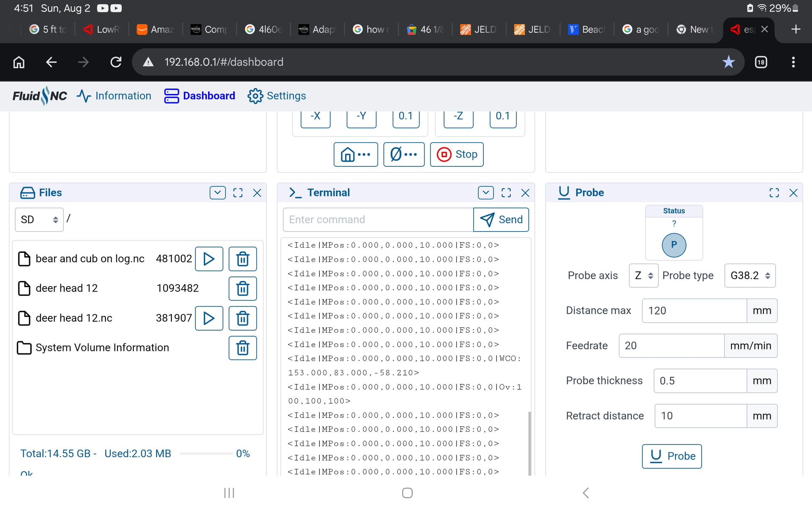Expand the Terminal panel to fullscreen

pos(506,193)
